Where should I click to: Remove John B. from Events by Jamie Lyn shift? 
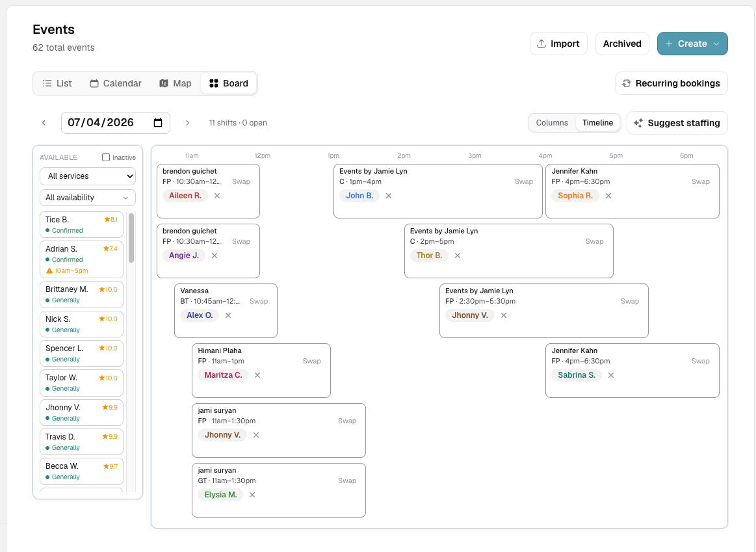[x=389, y=196]
